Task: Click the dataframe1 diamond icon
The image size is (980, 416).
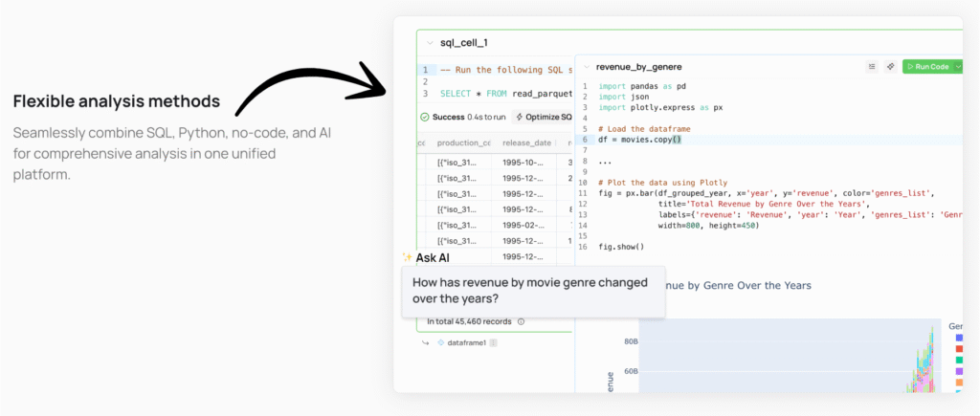Action: click(x=440, y=343)
